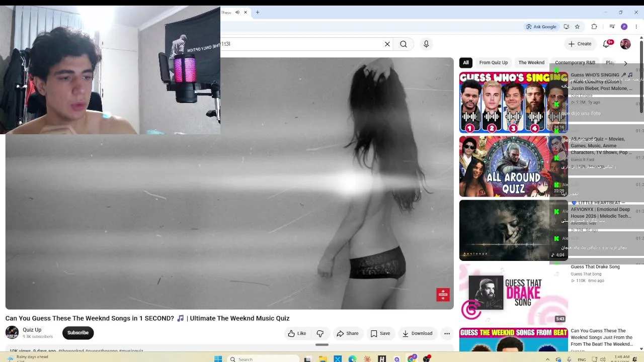Open the Weeknd Songs From The Beat title

click(602, 337)
